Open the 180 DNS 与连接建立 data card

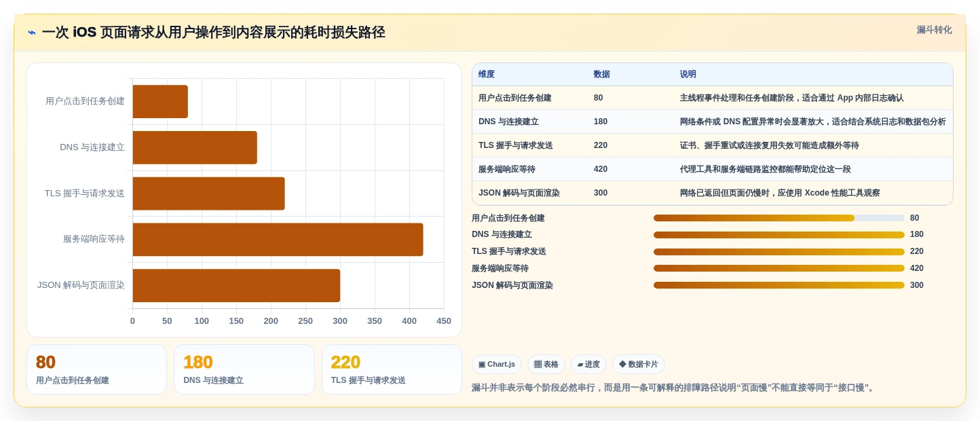click(x=244, y=369)
